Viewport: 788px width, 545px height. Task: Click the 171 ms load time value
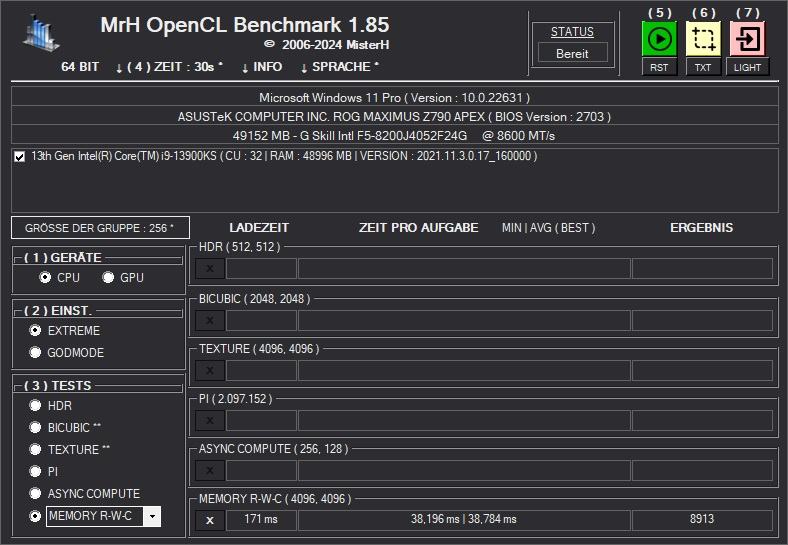261,520
